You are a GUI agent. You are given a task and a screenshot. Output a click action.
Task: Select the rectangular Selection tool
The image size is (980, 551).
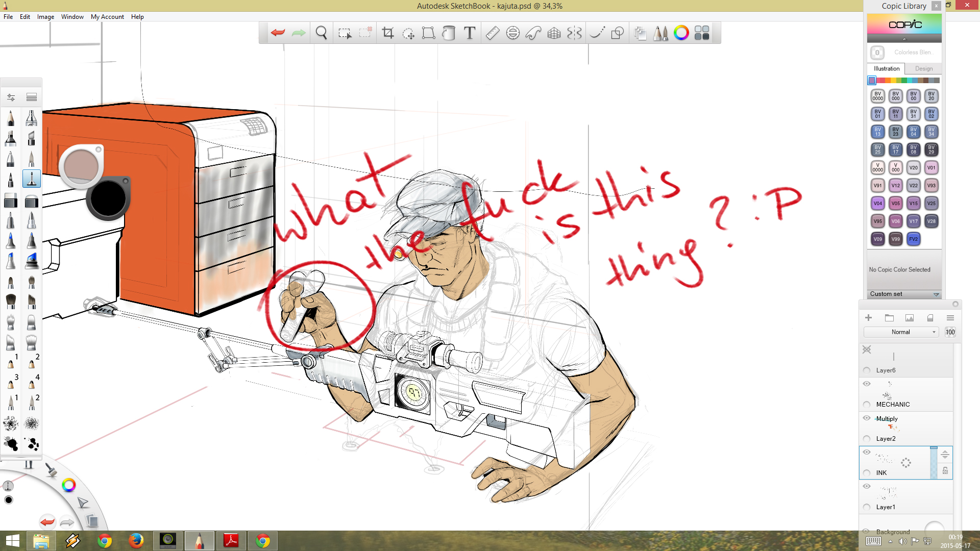coord(345,33)
